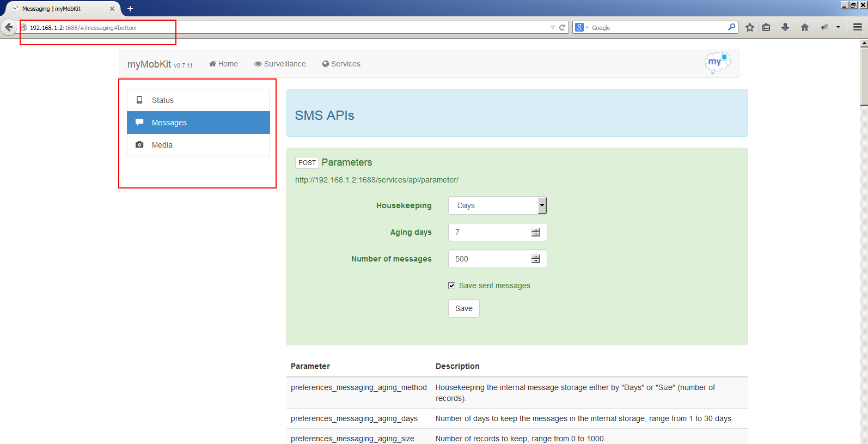Click the phone icon beside Status

[x=139, y=100]
